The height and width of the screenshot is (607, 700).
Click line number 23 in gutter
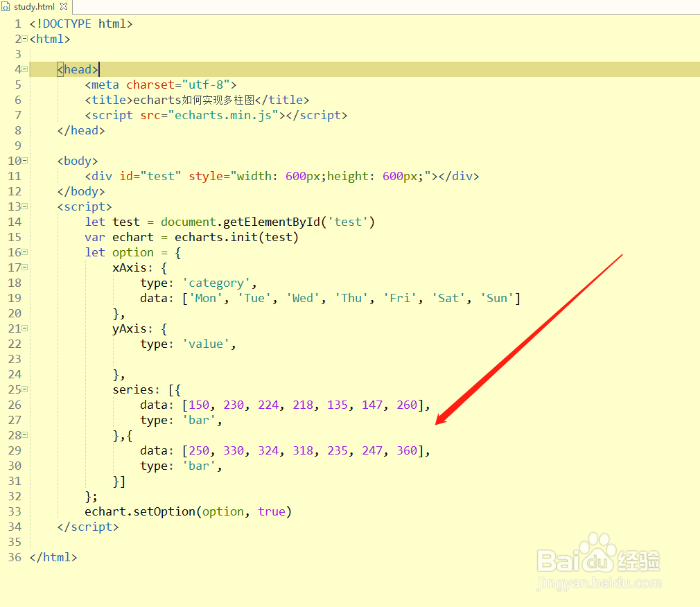coord(15,359)
